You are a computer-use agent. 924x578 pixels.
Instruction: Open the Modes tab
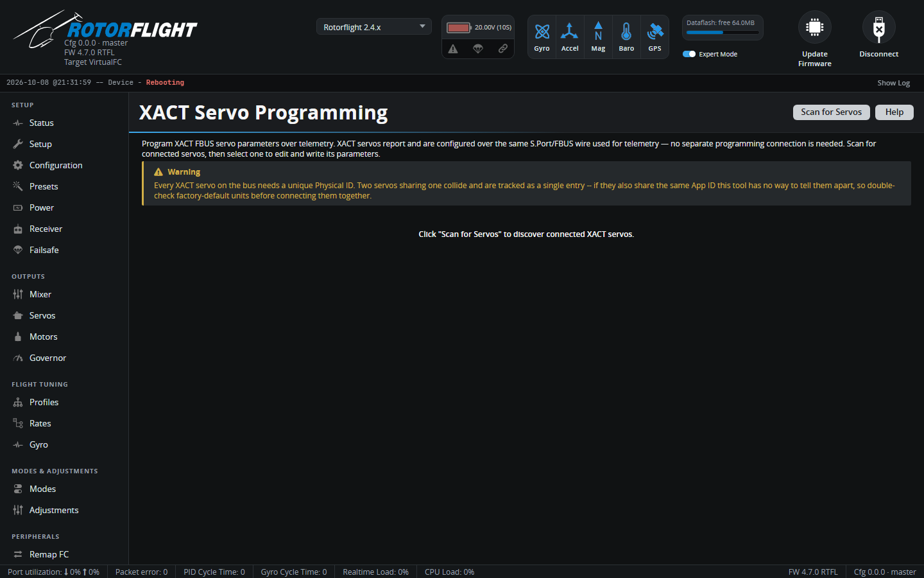coord(64,489)
